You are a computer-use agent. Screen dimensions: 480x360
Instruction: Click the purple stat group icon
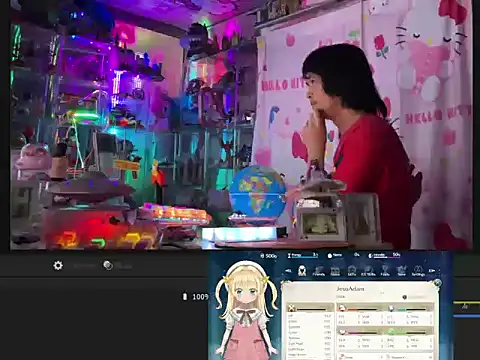342,332
